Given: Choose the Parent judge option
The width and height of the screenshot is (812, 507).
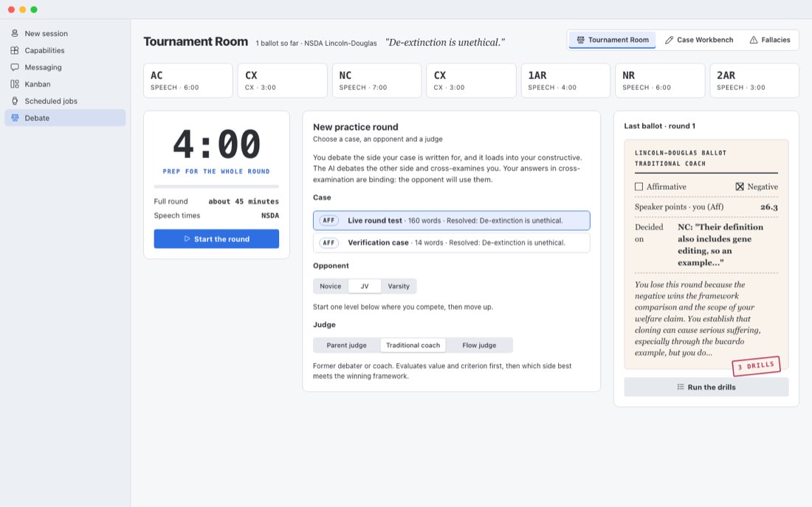Looking at the screenshot, I should [x=346, y=345].
